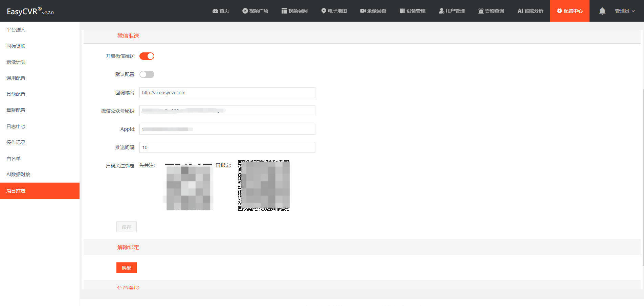This screenshot has height=306, width=644.
Task: Click the AppId input field
Action: tap(227, 129)
